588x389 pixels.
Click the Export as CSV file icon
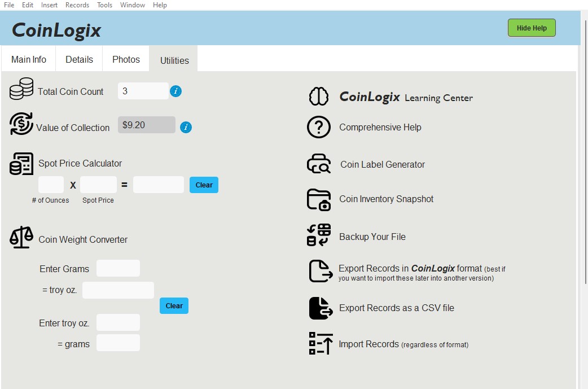pos(321,308)
